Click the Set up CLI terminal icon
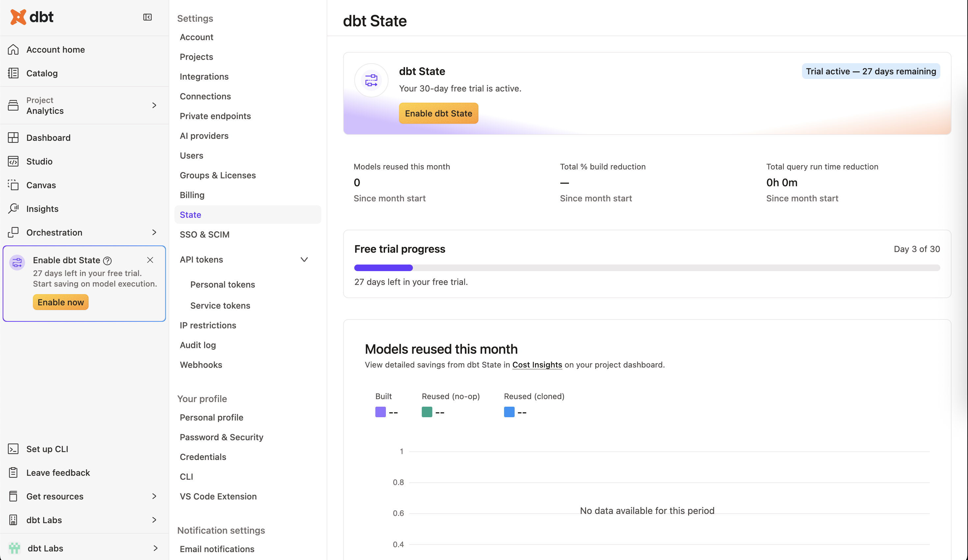 pyautogui.click(x=13, y=449)
